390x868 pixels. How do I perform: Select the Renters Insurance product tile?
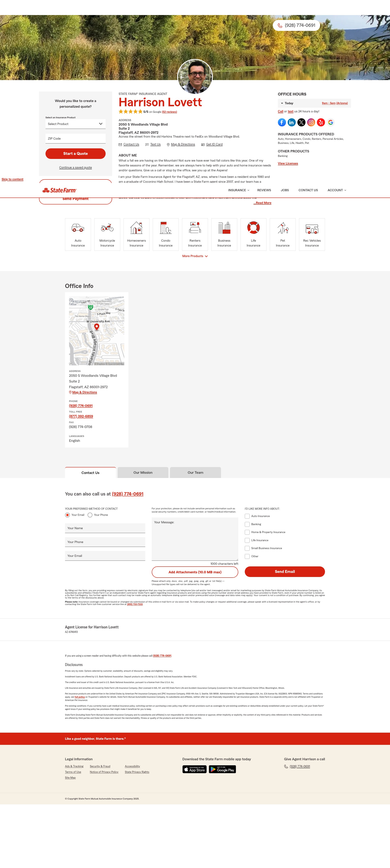[x=195, y=235]
